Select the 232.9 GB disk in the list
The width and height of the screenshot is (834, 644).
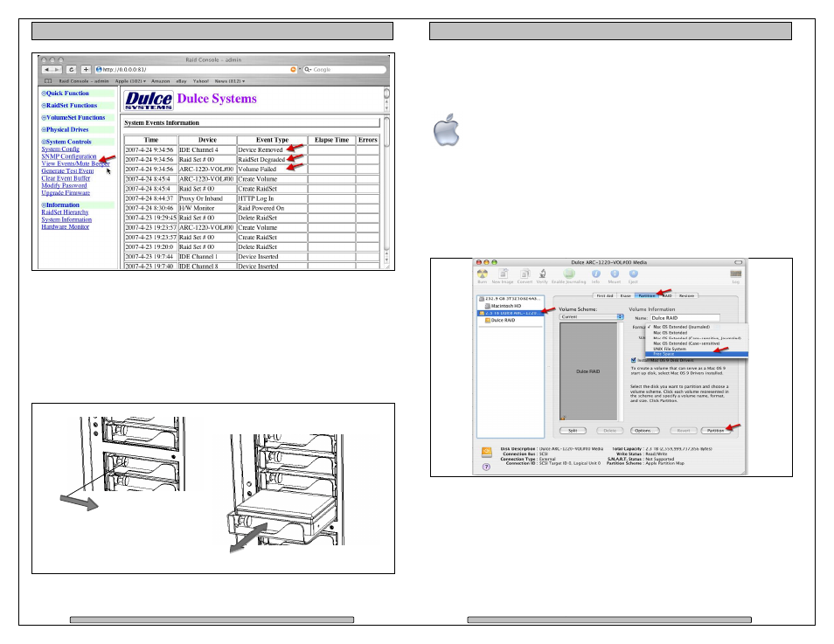tap(511, 299)
